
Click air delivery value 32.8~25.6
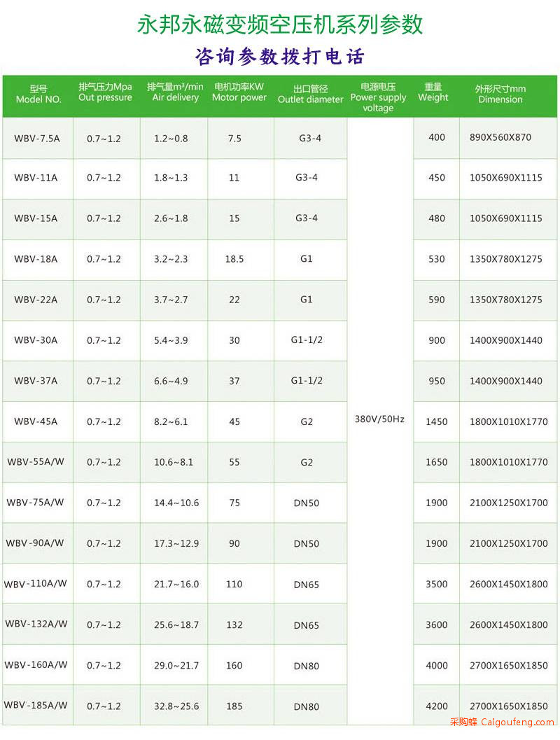[x=176, y=706]
